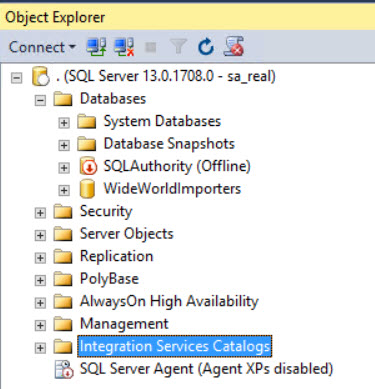Select WideWorldImporters database label
Viewport: 375px width, 389px height.
(x=172, y=189)
